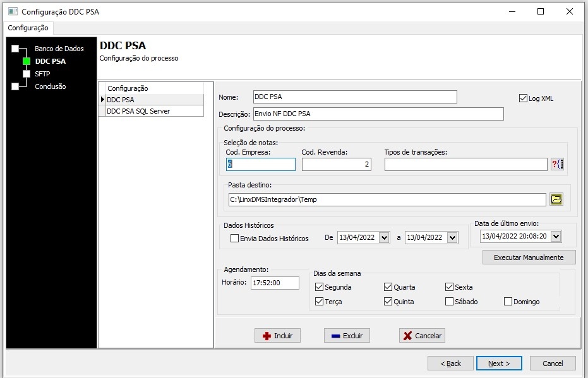The image size is (588, 378).
Task: Click the Conclusão wizard step marker
Action: coord(15,86)
